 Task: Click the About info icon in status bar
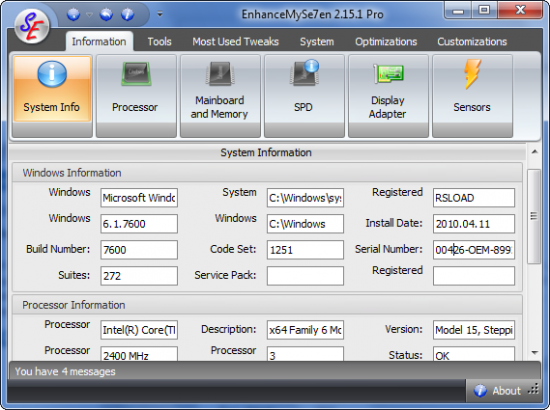pyautogui.click(x=480, y=391)
